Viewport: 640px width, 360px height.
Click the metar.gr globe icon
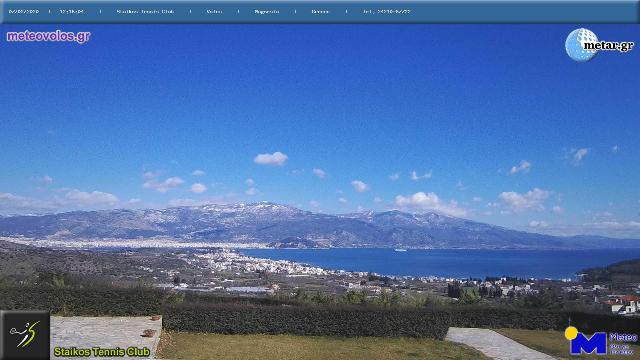pyautogui.click(x=581, y=45)
